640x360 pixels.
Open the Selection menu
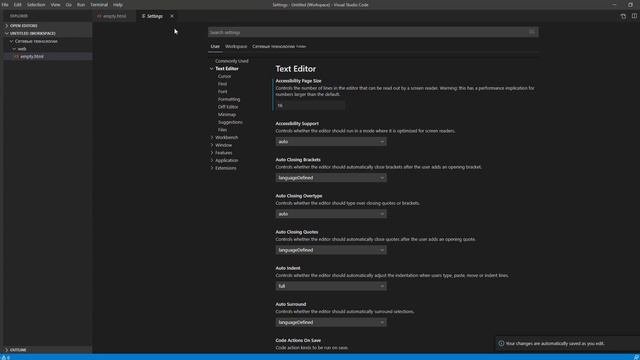(36, 5)
